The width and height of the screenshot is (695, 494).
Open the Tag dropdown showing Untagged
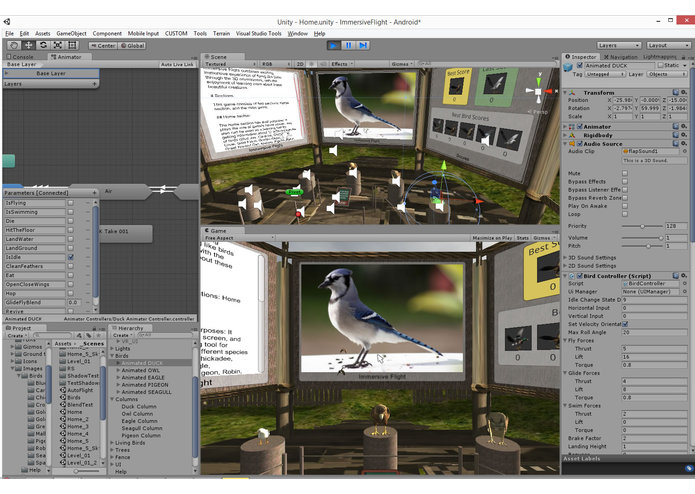tap(605, 74)
